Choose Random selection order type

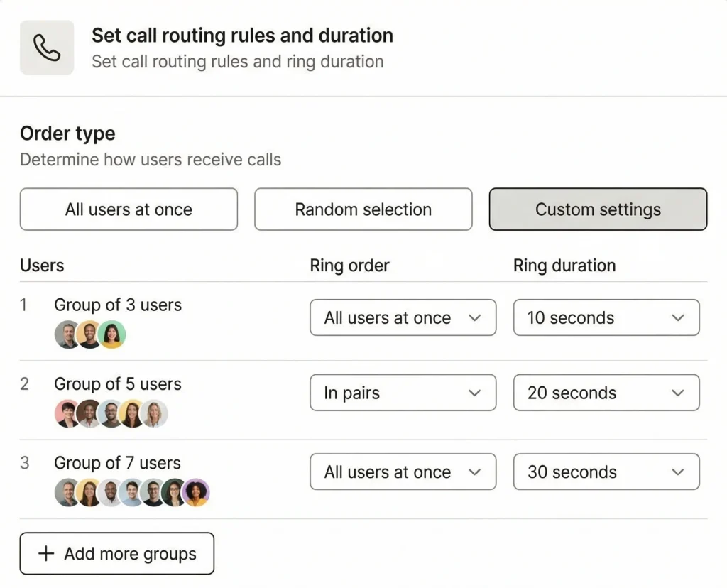tap(363, 209)
